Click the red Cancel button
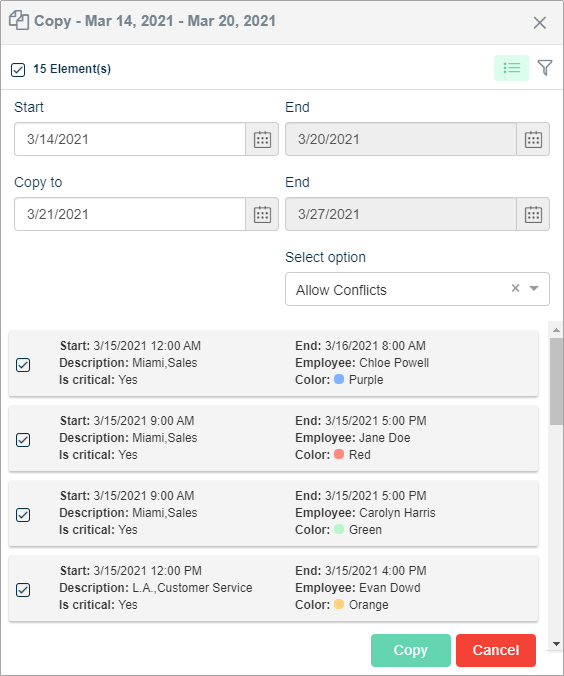The image size is (564, 676). [496, 650]
